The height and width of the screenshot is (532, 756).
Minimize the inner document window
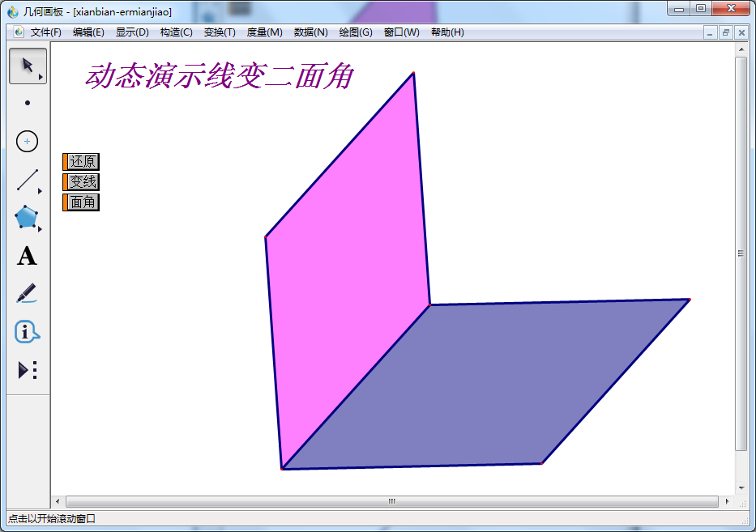[710, 32]
